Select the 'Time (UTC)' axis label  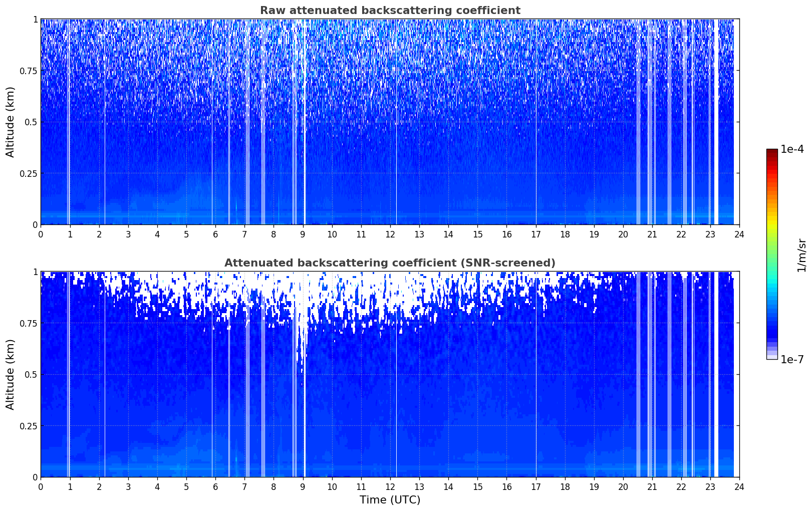point(390,500)
